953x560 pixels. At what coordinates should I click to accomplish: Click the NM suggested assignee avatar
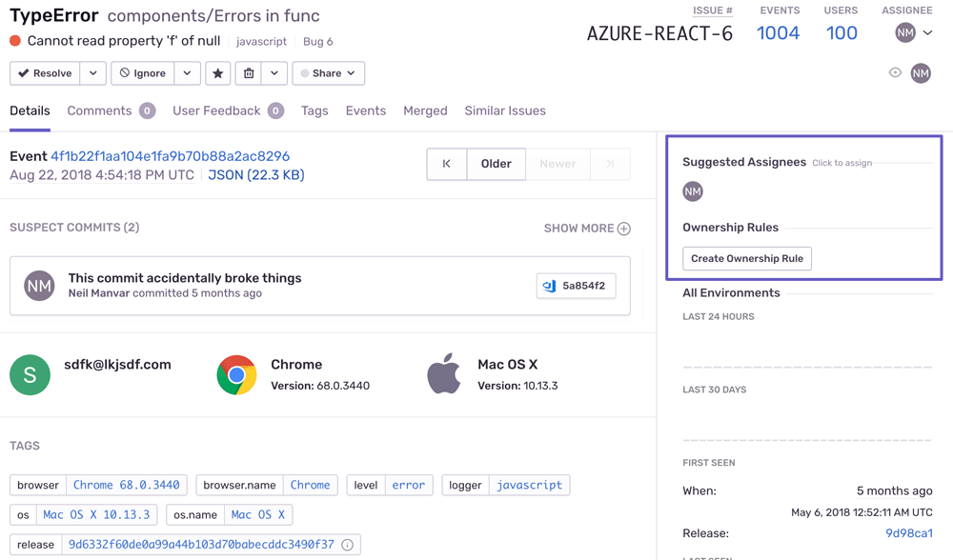click(693, 191)
